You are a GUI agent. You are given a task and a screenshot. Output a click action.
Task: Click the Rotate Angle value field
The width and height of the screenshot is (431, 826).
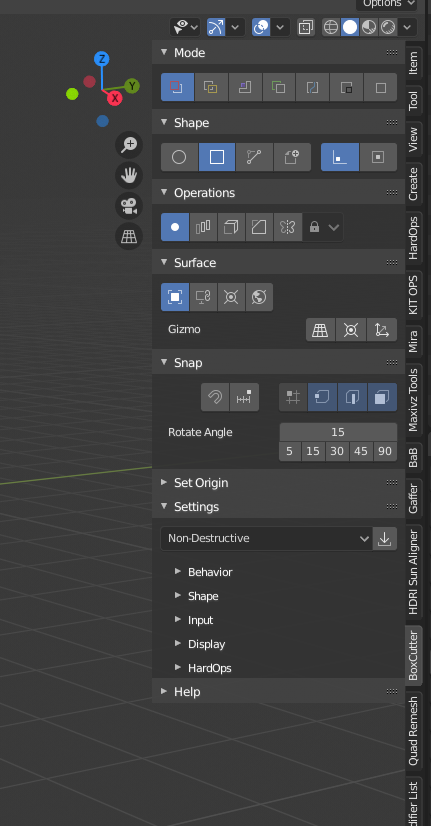pos(338,432)
